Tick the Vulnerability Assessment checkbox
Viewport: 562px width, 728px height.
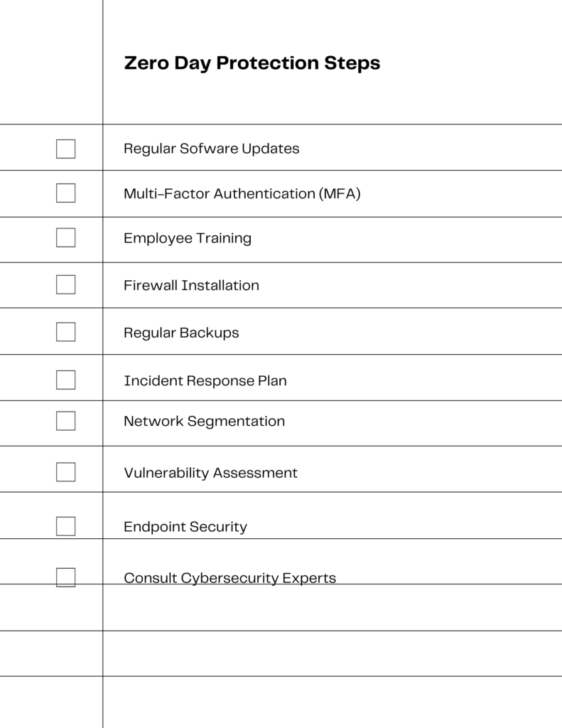[x=65, y=472]
